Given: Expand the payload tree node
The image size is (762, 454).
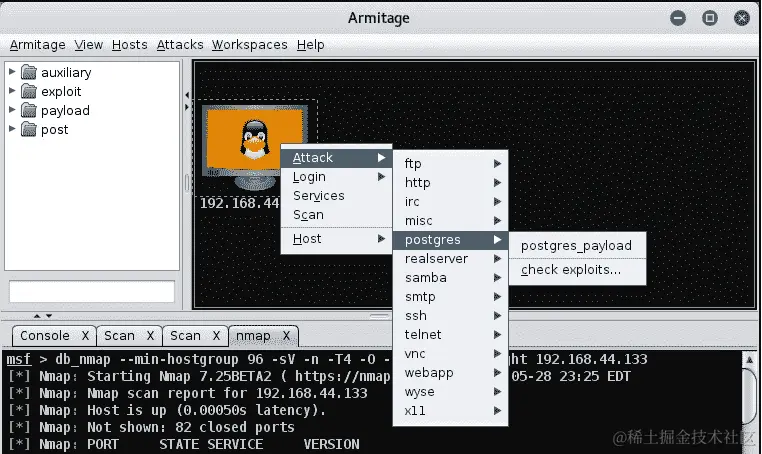Looking at the screenshot, I should pyautogui.click(x=12, y=109).
